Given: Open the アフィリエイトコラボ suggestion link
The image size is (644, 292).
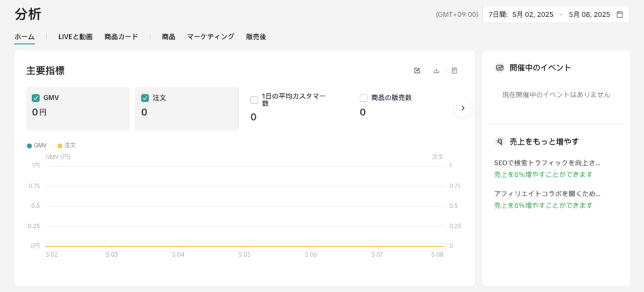Looking at the screenshot, I should pos(547,194).
